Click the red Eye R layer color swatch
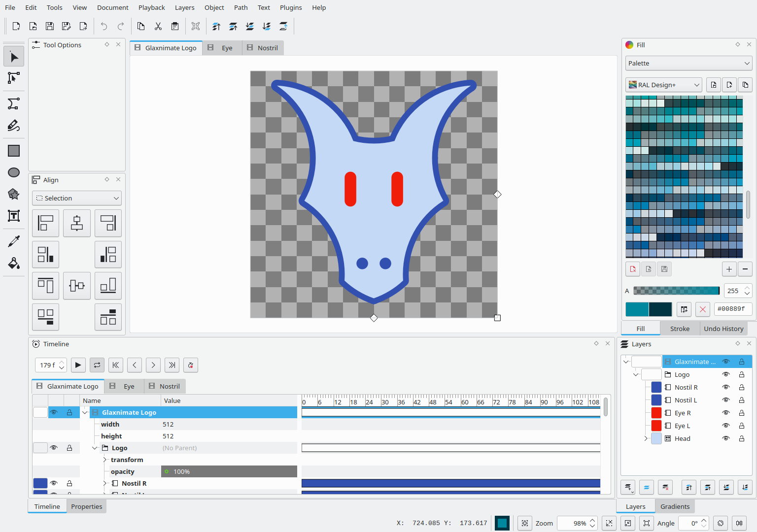Screen dimensions: 757x532 (656, 413)
